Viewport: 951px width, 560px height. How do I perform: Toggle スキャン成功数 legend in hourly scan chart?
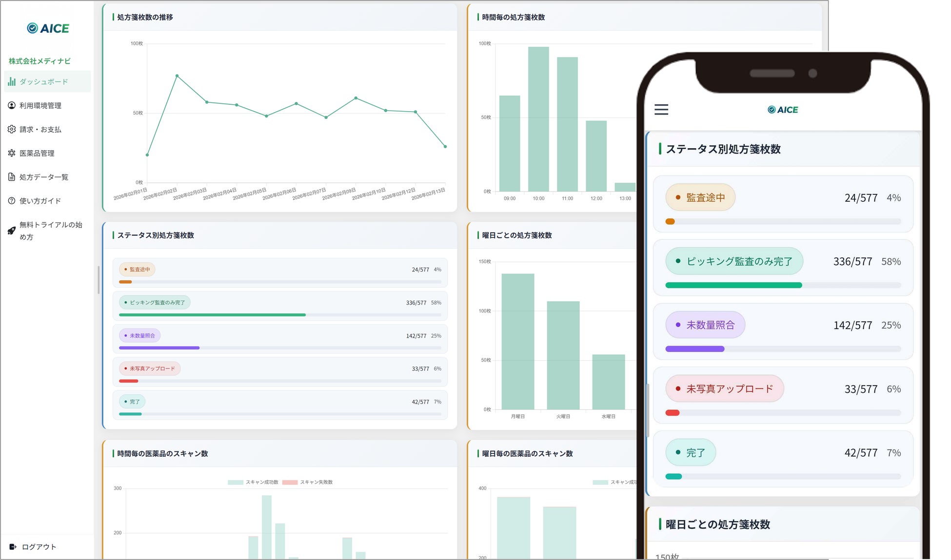point(253,482)
